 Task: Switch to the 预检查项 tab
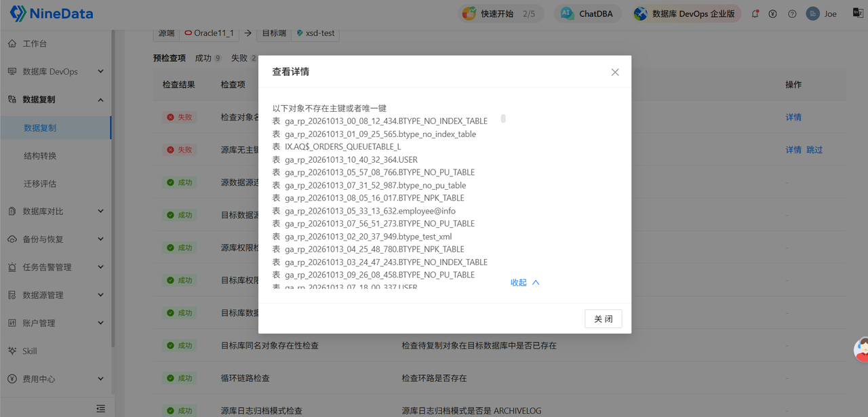pyautogui.click(x=170, y=58)
